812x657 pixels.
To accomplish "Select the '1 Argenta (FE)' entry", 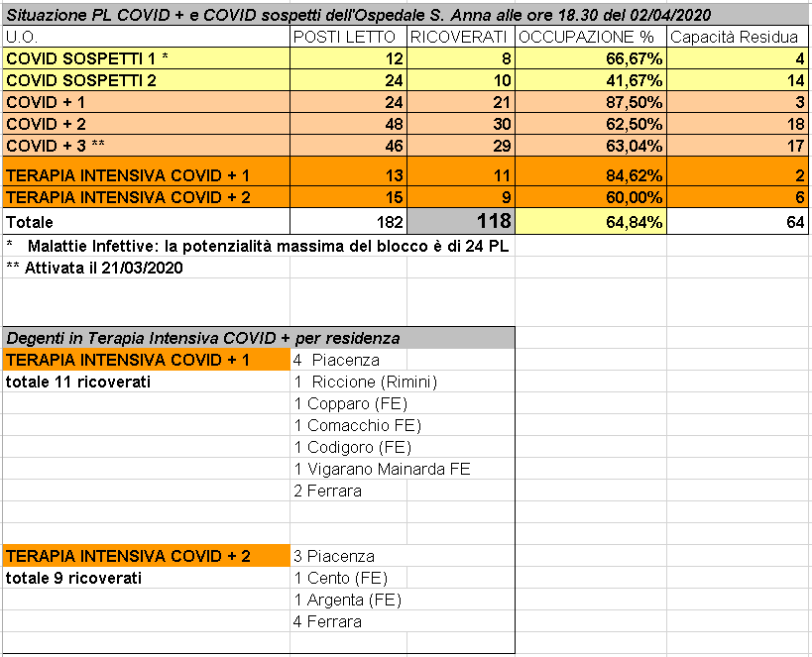I will coord(347,600).
